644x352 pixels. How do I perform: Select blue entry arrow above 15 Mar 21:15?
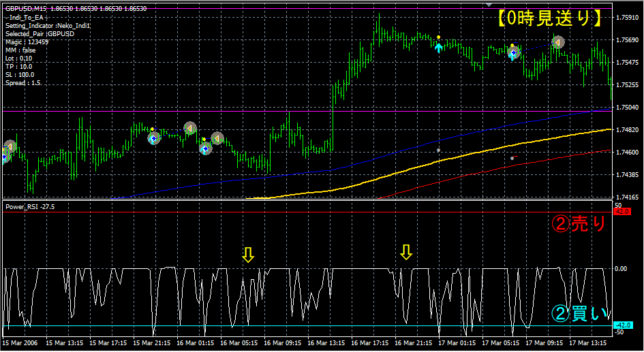[x=153, y=139]
